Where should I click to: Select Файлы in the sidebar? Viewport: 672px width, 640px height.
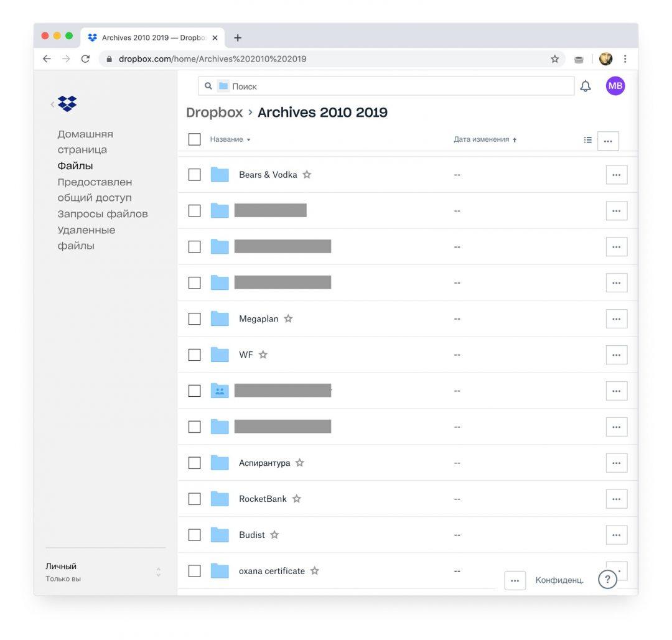pos(75,166)
